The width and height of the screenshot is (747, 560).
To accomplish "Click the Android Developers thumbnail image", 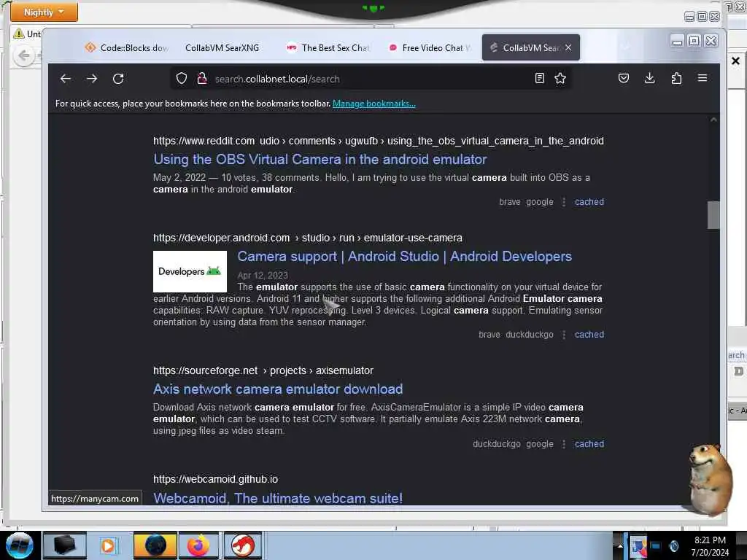I will pyautogui.click(x=190, y=271).
